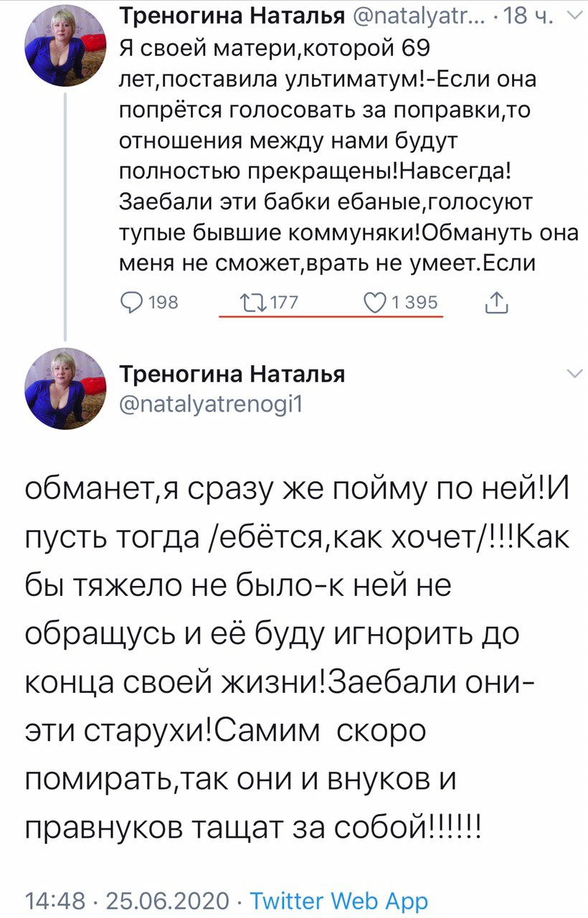The height and width of the screenshot is (918, 588).
Task: Click the author name on the top tweet
Action: 221,16
